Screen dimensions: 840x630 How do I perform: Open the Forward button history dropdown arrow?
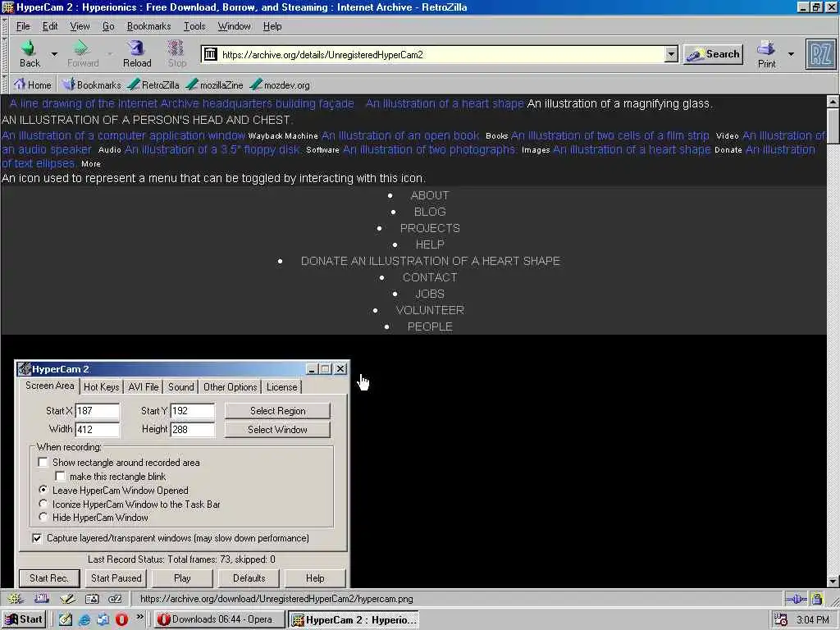pyautogui.click(x=109, y=54)
